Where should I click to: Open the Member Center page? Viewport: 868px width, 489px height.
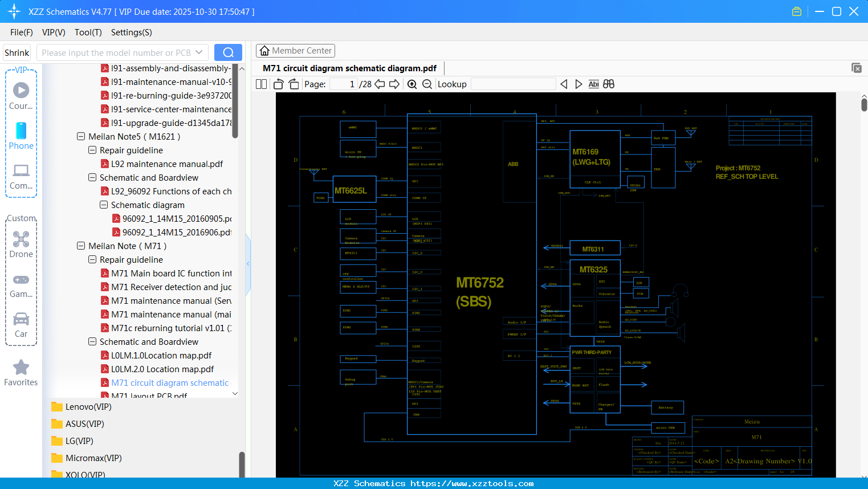pos(295,51)
